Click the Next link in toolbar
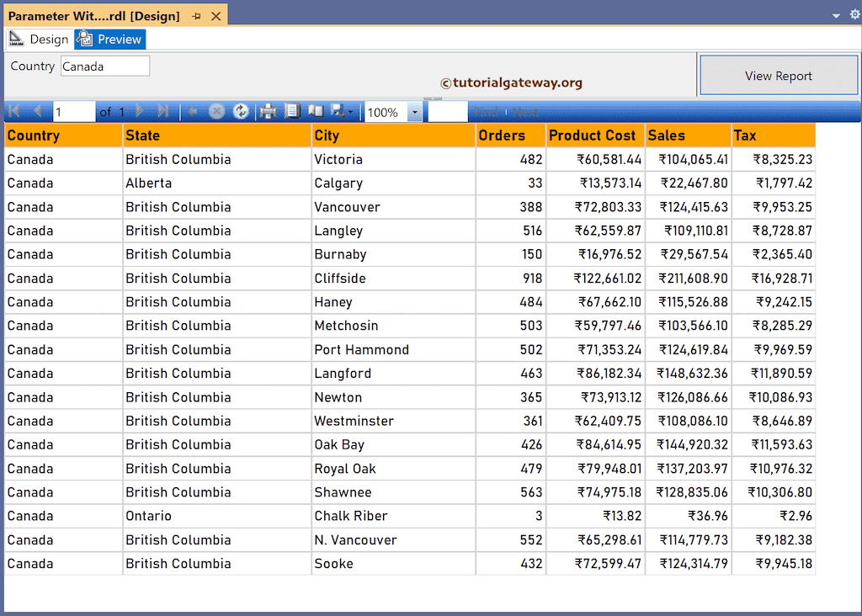 [525, 112]
